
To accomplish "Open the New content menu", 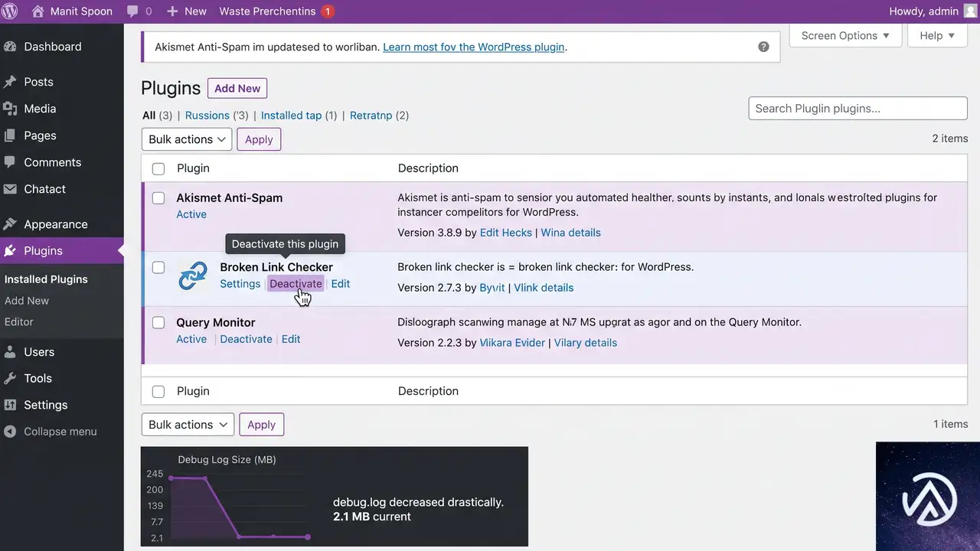I will point(187,11).
